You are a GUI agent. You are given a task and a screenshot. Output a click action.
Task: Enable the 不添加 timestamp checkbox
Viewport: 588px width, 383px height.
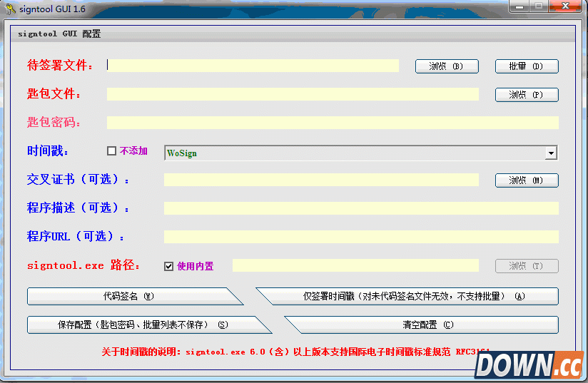coord(111,150)
